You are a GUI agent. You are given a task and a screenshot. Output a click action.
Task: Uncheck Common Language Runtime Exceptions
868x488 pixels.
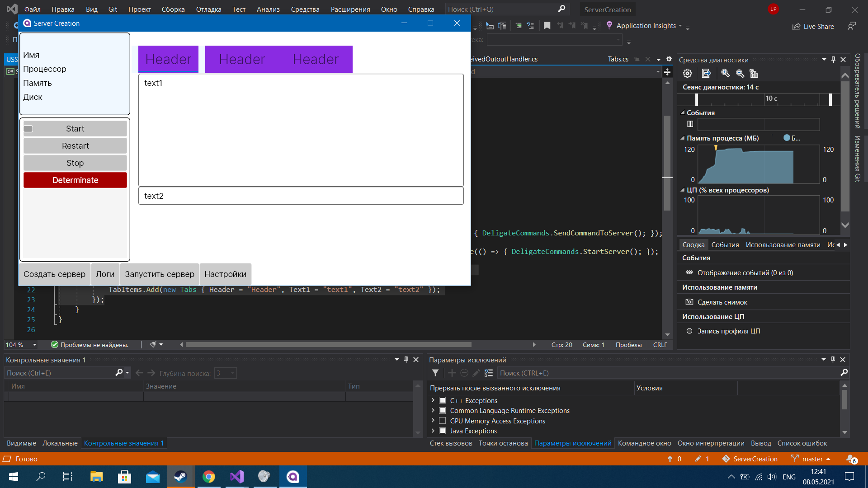pyautogui.click(x=442, y=410)
